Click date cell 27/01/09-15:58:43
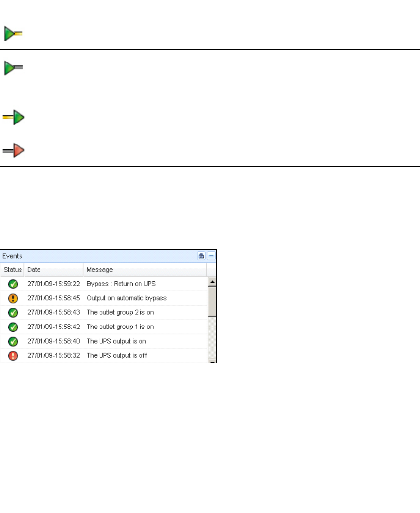The image size is (420, 513). 54,312
